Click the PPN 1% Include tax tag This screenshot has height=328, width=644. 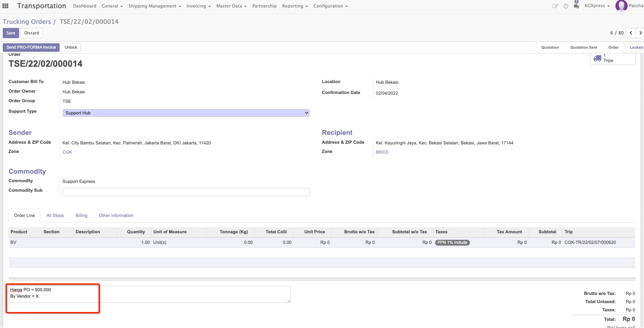click(x=452, y=243)
